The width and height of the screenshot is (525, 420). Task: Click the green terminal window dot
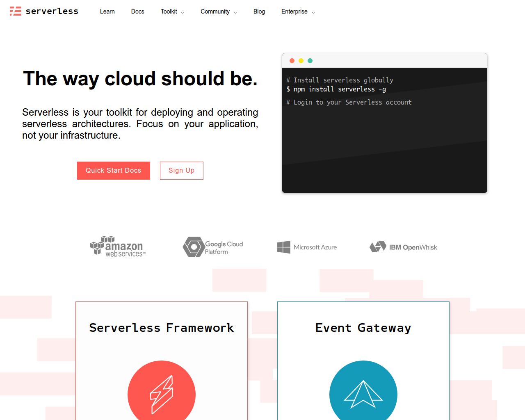(310, 61)
